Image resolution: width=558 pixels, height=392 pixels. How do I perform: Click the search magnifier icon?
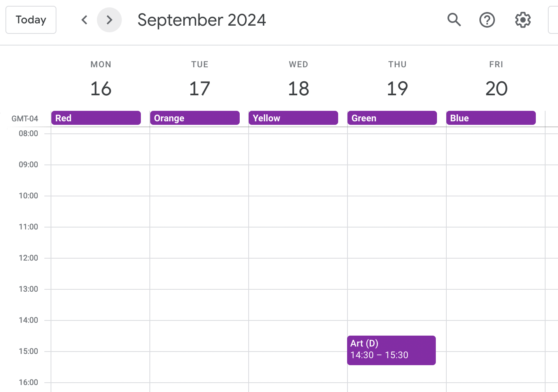click(454, 19)
